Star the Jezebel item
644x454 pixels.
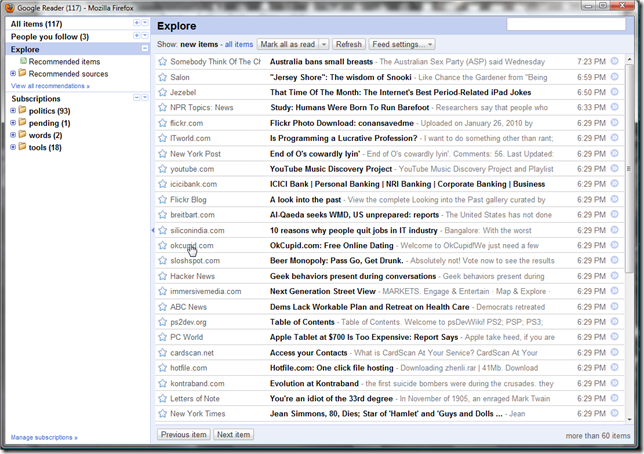point(163,92)
